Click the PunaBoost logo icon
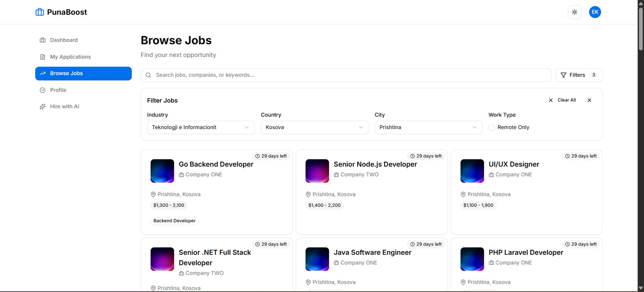644x292 pixels. [x=39, y=12]
